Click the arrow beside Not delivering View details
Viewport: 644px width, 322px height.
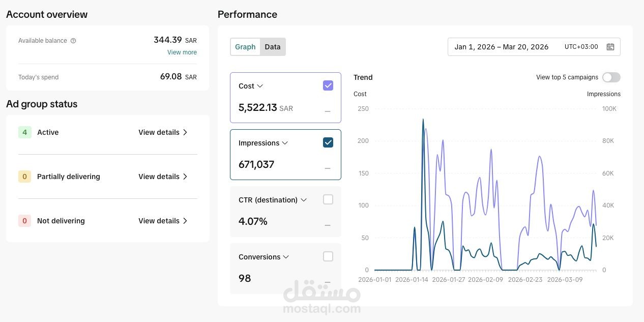185,221
